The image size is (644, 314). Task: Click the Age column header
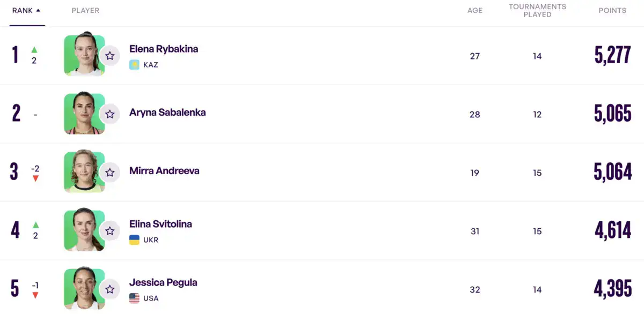tap(475, 11)
